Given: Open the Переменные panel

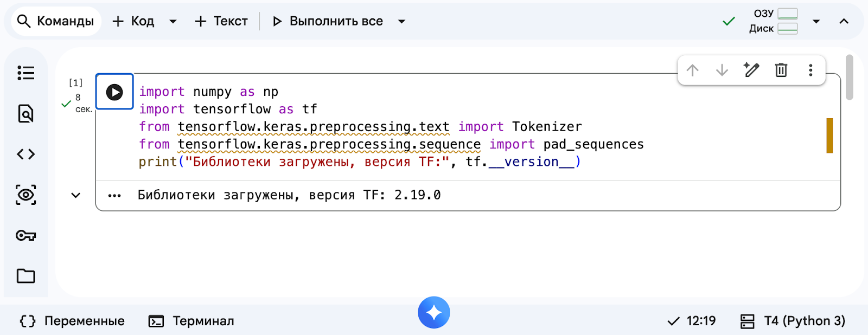Looking at the screenshot, I should pyautogui.click(x=72, y=321).
